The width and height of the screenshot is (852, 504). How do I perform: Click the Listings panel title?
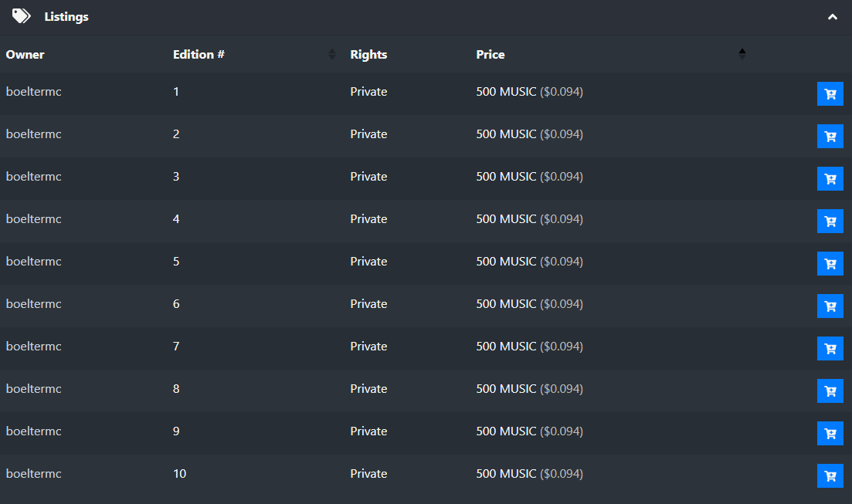coord(66,17)
